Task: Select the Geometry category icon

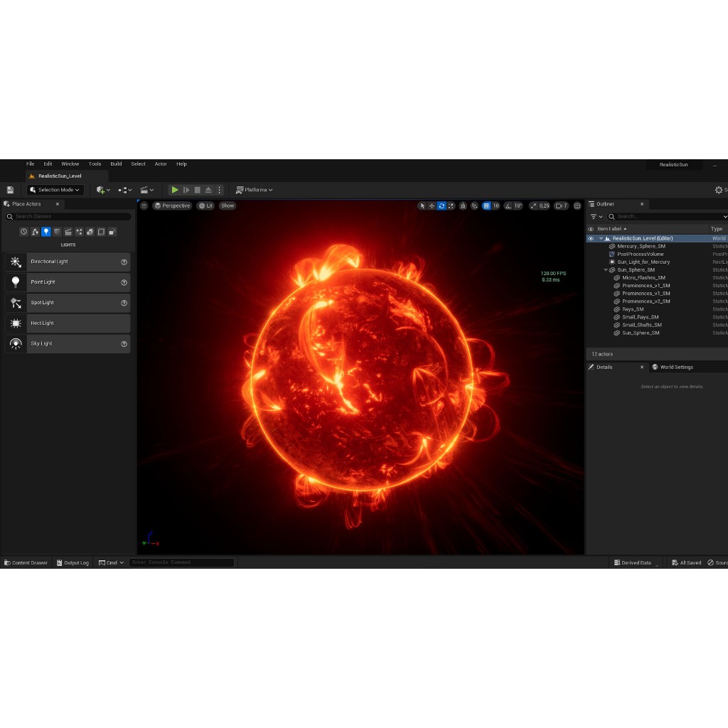Action: (x=90, y=232)
